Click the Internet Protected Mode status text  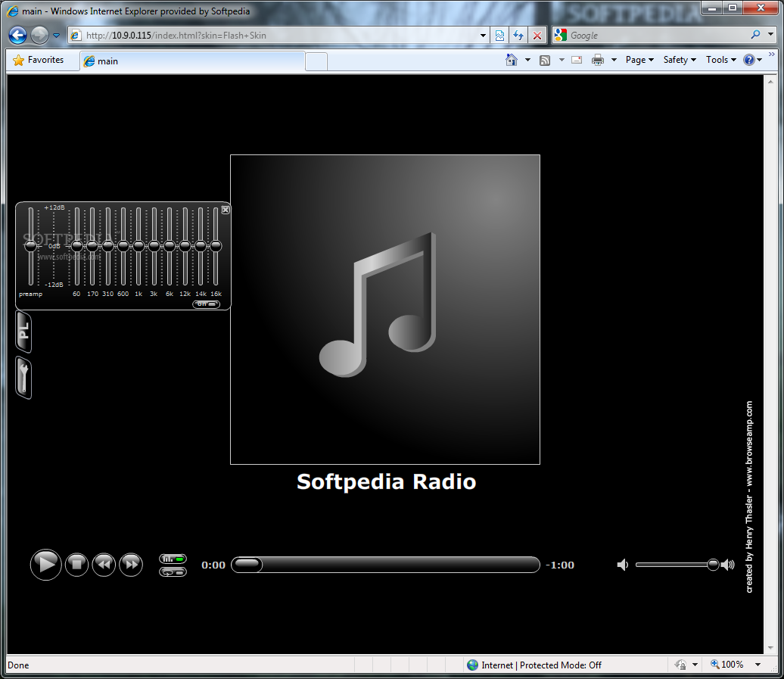(542, 665)
